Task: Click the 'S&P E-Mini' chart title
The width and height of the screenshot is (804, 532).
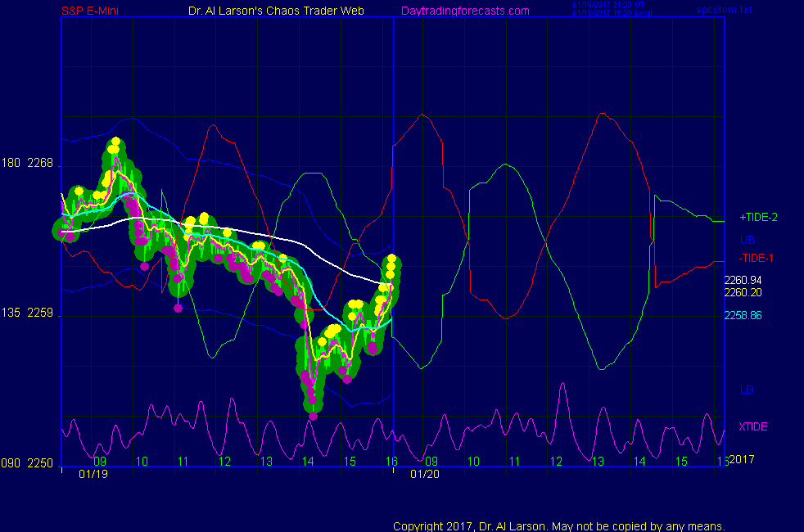Action: (x=90, y=11)
